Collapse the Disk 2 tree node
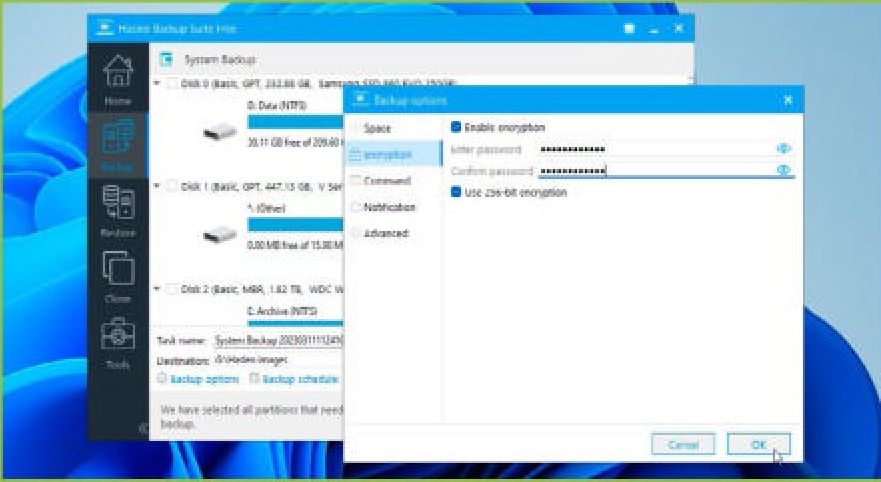 click(x=157, y=289)
